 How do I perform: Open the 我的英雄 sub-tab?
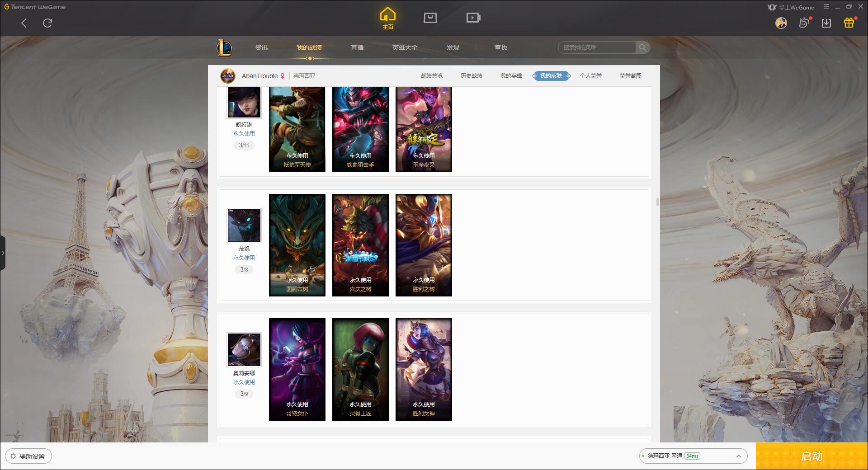(511, 76)
